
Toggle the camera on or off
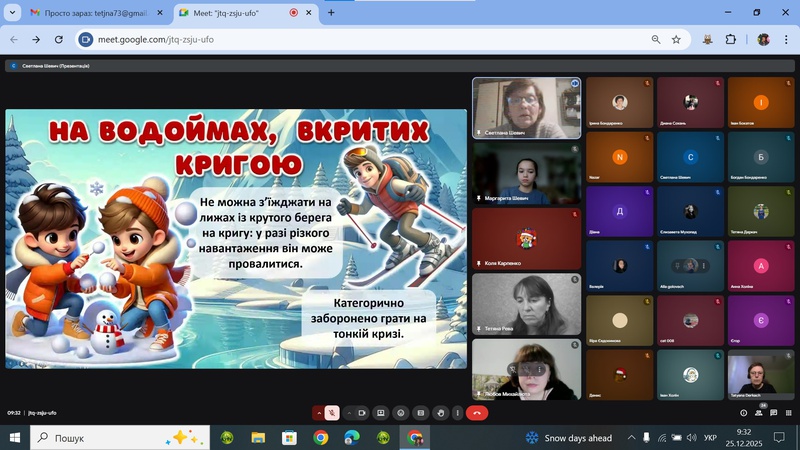[360, 412]
